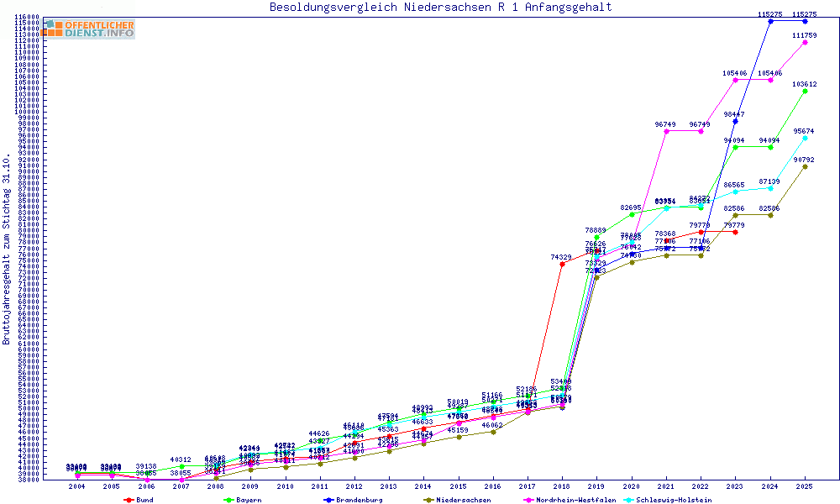Screen dimensions: 840x504
Task: Click the Nordrhein-Westfalen 2025 point at 111759
Action: [x=806, y=42]
